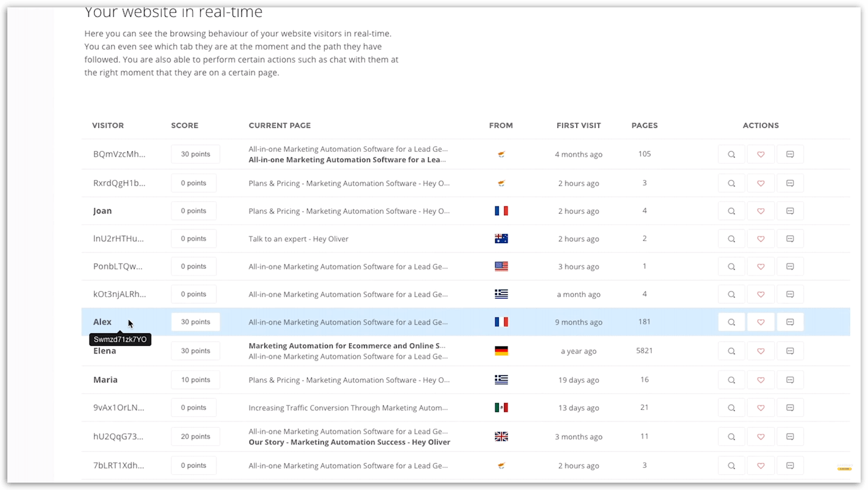This screenshot has width=868, height=490.
Task: Click chat icon in kOt3njALRh row
Action: pyautogui.click(x=790, y=295)
